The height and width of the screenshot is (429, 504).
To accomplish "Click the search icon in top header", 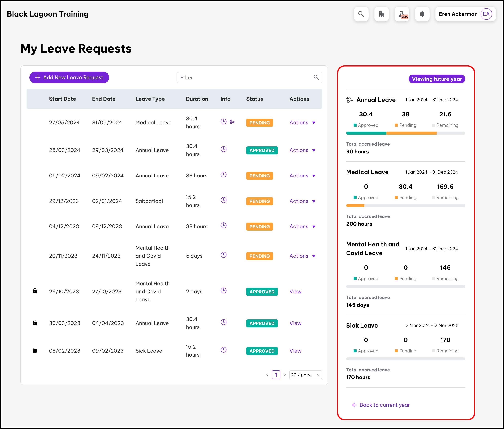I will (x=361, y=14).
